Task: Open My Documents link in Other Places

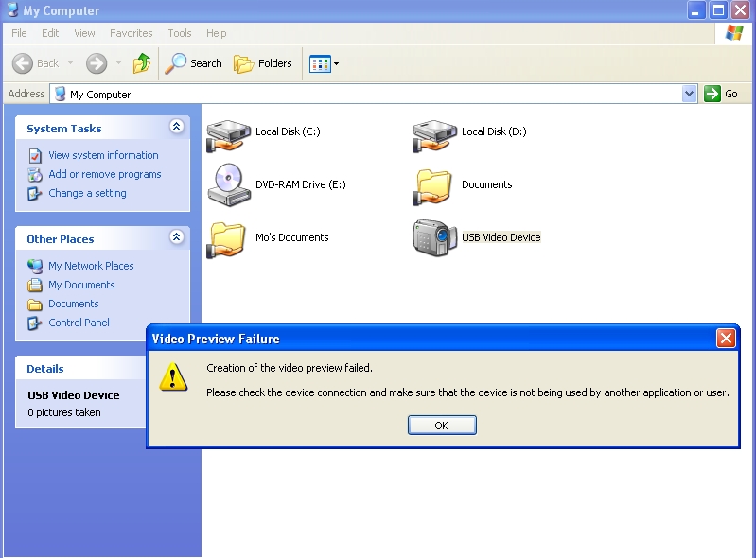Action: 81,285
